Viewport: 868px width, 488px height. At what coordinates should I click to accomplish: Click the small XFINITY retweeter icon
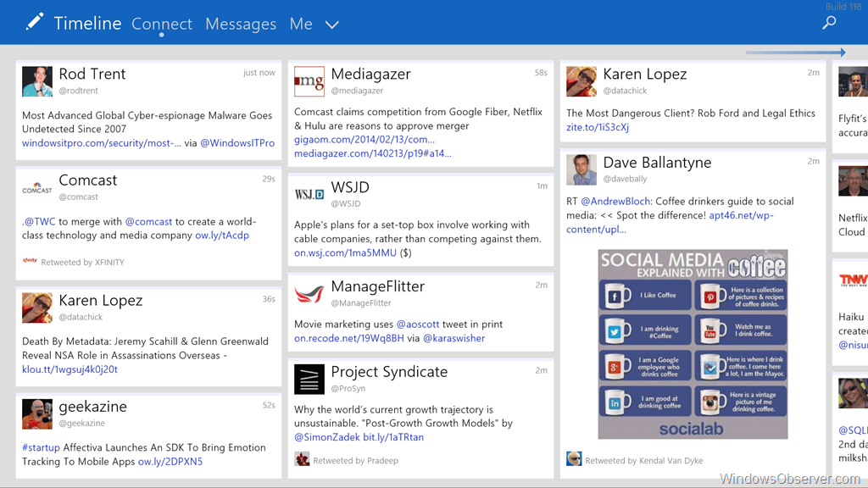[x=30, y=261]
